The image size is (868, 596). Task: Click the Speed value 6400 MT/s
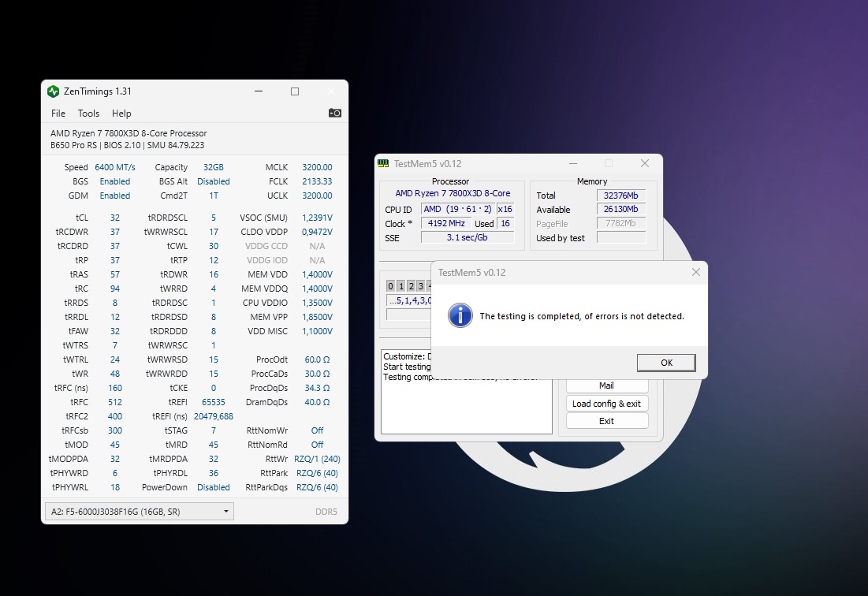pos(115,167)
